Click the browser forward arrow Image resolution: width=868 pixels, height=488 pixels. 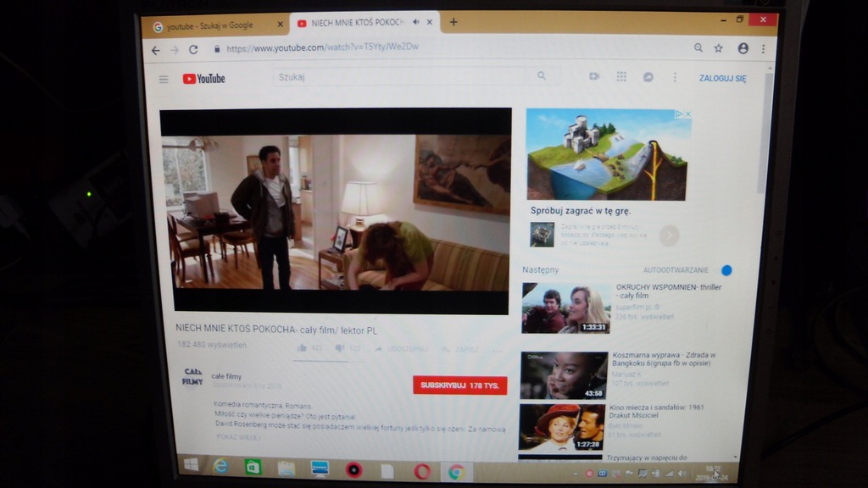click(175, 50)
